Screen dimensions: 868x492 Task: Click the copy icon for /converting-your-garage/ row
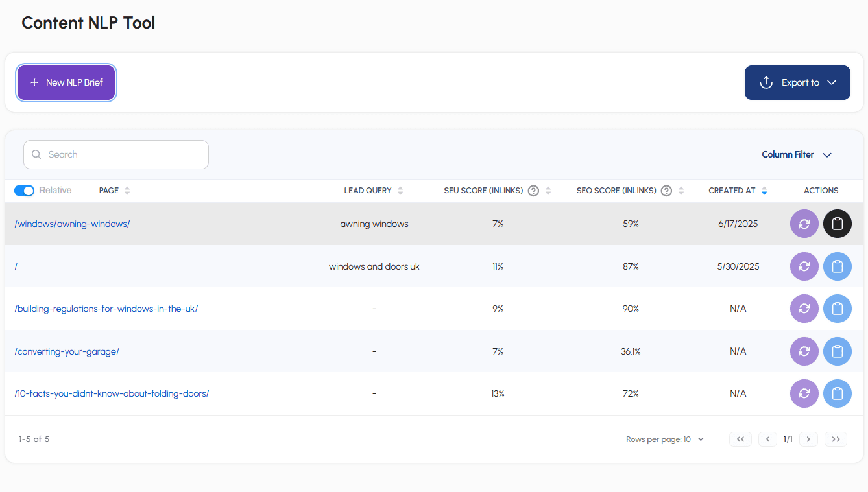point(837,351)
